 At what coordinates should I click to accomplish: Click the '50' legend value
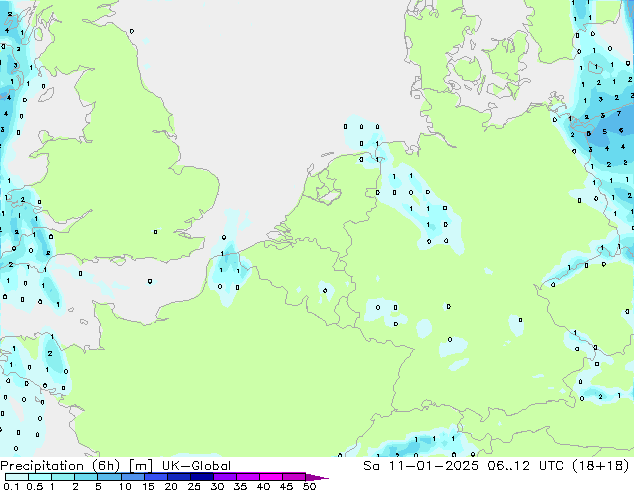309,486
